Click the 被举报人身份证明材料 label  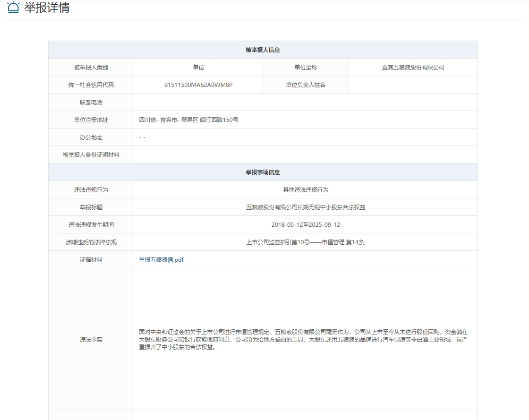91,155
